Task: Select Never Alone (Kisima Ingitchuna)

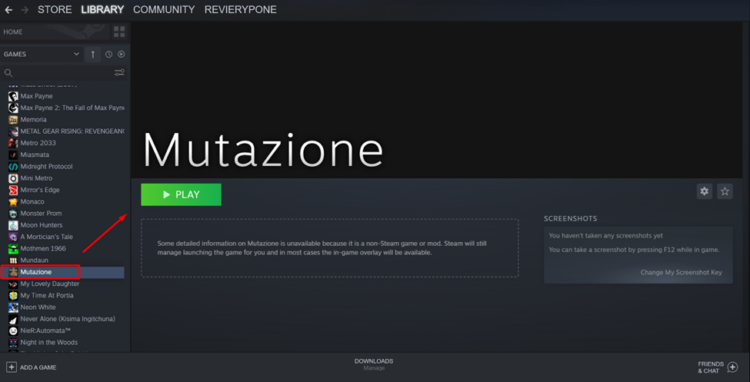Action: pos(66,319)
